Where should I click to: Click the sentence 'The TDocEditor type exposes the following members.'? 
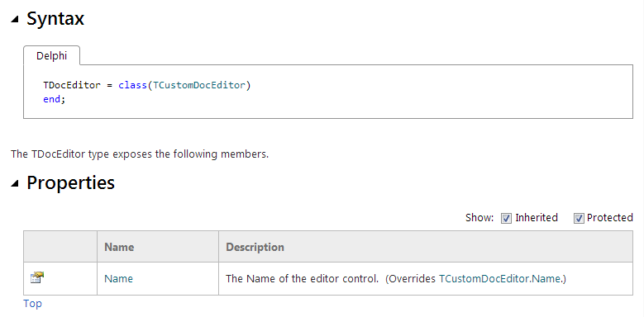140,154
